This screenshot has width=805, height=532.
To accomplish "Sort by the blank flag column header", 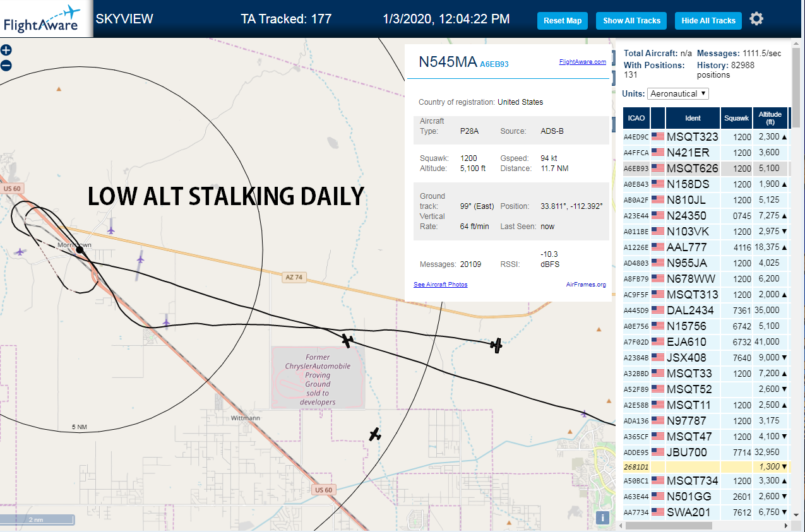I will (658, 118).
